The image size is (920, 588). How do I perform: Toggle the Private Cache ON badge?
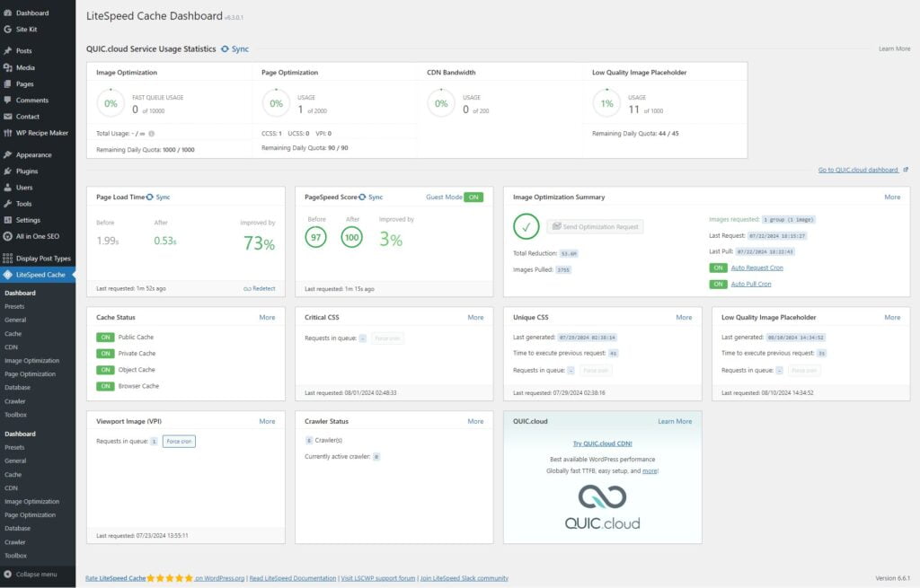(x=106, y=354)
